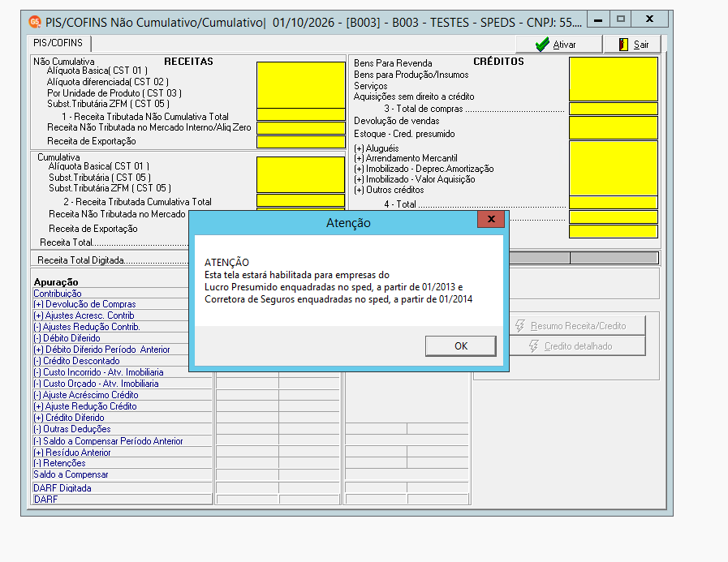Viewport: 728px width, 562px height.
Task: Click the yellow field beside '3 - Total de compras'
Action: pos(614,109)
